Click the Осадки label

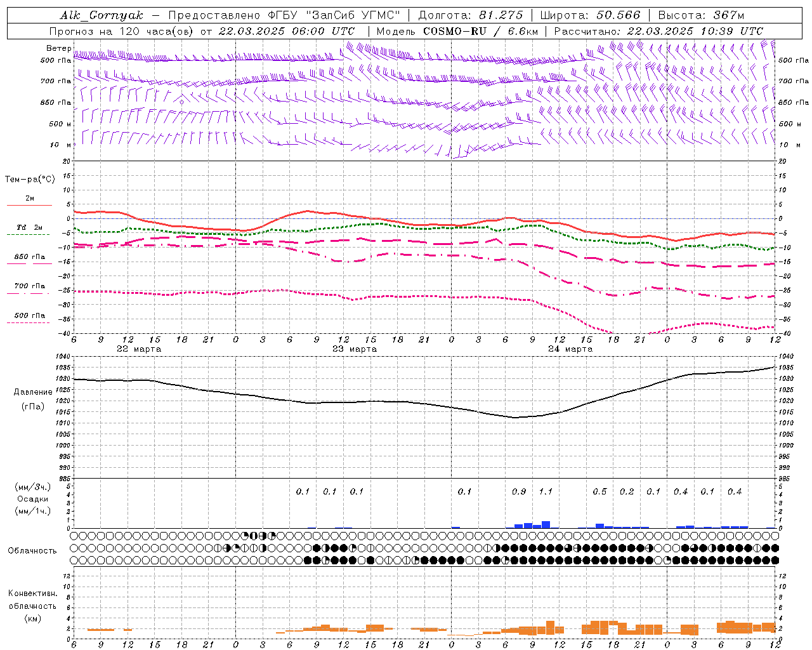click(33, 499)
